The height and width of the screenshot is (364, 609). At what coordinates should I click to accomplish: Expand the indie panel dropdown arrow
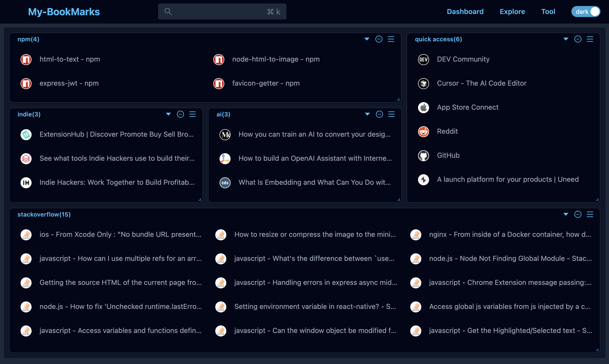click(x=168, y=114)
